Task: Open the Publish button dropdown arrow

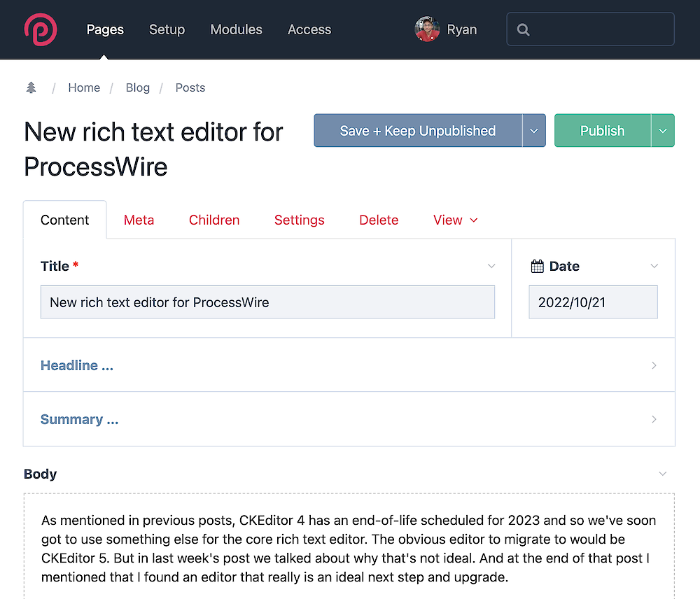Action: [x=663, y=130]
